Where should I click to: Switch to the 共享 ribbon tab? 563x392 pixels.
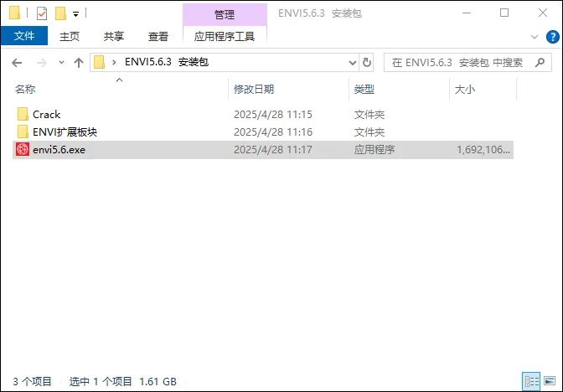[113, 36]
